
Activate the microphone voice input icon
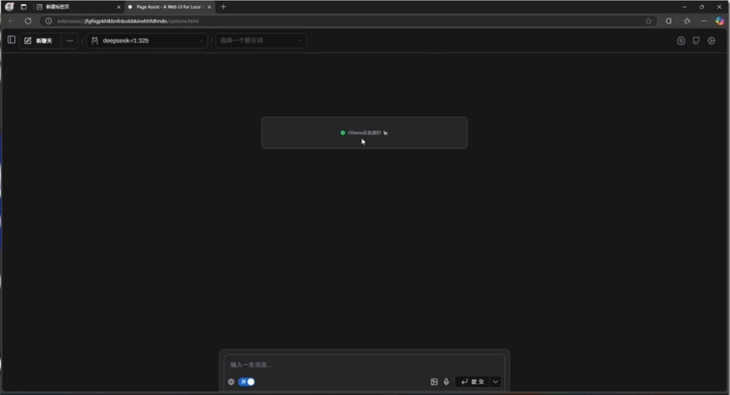(x=446, y=381)
